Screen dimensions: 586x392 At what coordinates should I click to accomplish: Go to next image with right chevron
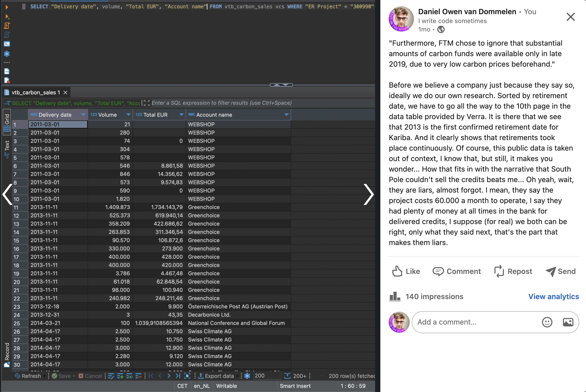[x=368, y=194]
